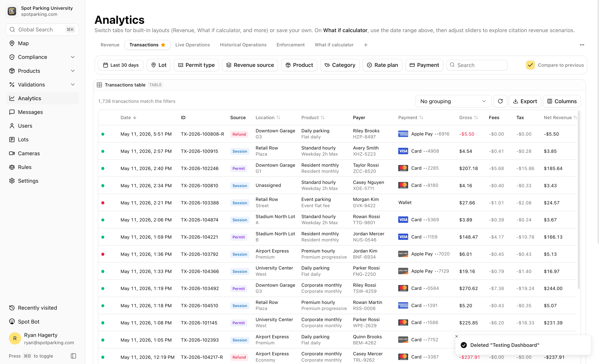Open Cameras via the camera icon
Image resolution: width=599 pixels, height=364 pixels.
click(12, 153)
